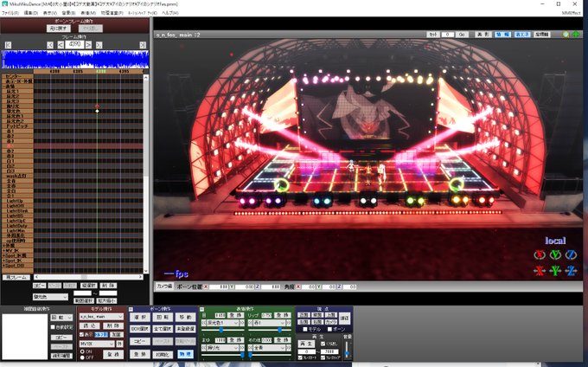Open the ファイル(F) menu
Image resolution: width=588 pixels, height=367 pixels.
[x=10, y=13]
